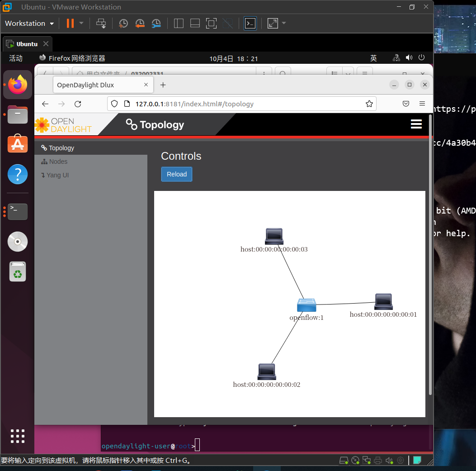Switch the input method indicator

click(x=373, y=58)
